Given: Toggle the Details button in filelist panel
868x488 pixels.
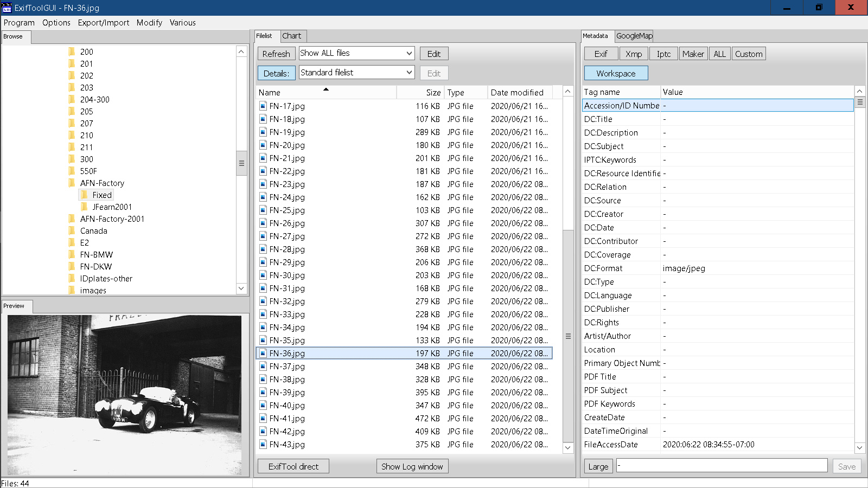Looking at the screenshot, I should coord(276,73).
